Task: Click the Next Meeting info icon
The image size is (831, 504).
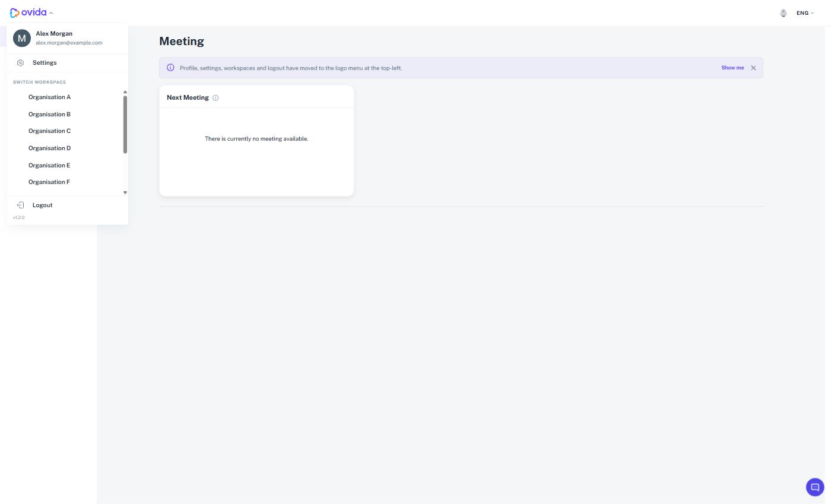Action: (215, 98)
